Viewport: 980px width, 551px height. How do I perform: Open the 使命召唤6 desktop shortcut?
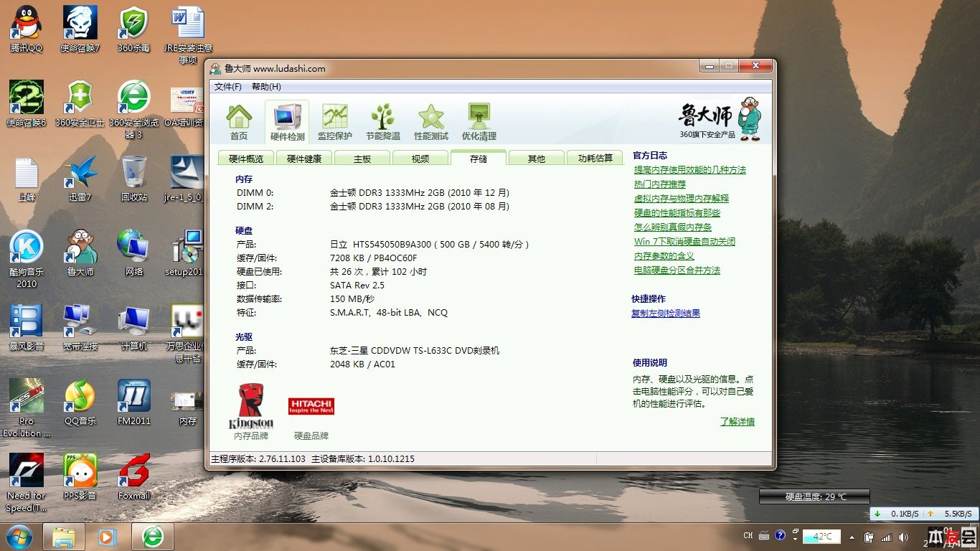click(27, 103)
